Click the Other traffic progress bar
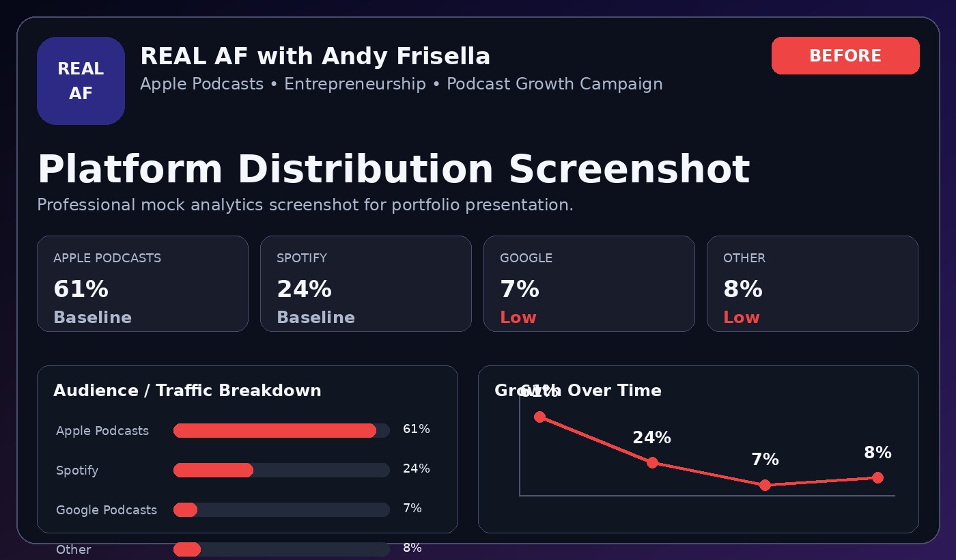 point(281,549)
